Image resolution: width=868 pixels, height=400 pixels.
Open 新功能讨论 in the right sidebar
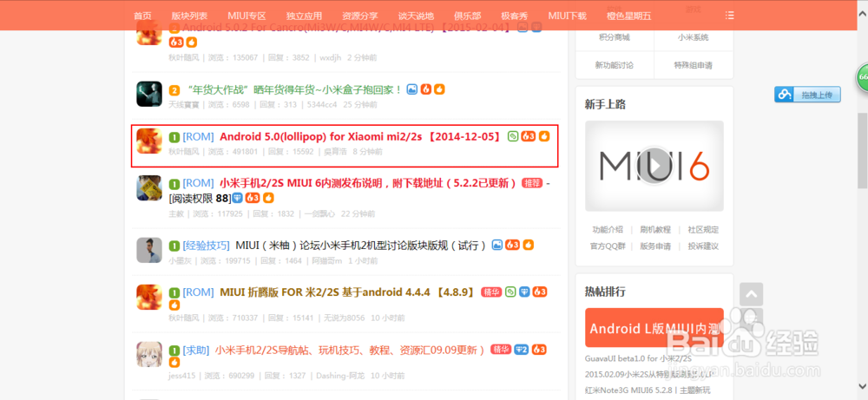614,65
